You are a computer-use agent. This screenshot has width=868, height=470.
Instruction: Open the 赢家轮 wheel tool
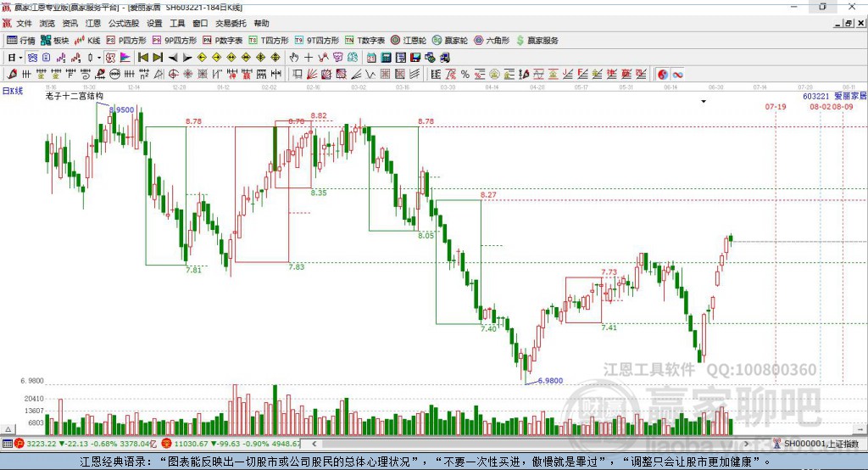click(450, 41)
